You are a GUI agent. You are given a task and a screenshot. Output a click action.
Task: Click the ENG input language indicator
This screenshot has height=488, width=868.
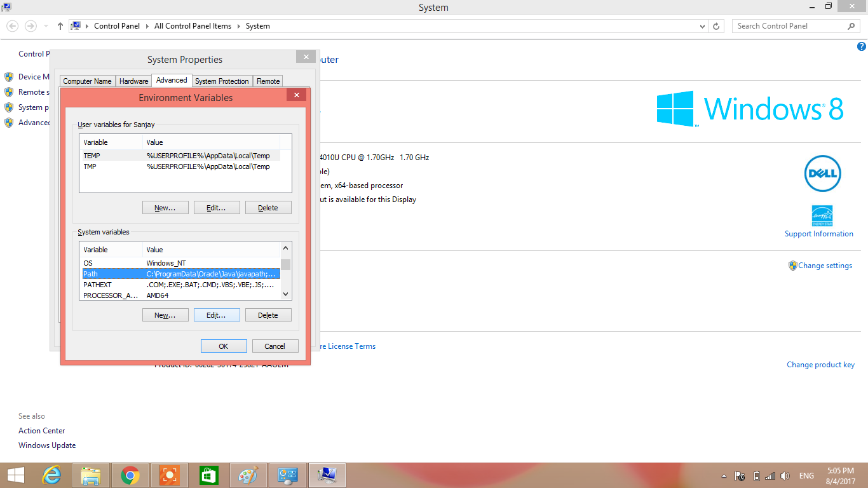[x=806, y=476]
